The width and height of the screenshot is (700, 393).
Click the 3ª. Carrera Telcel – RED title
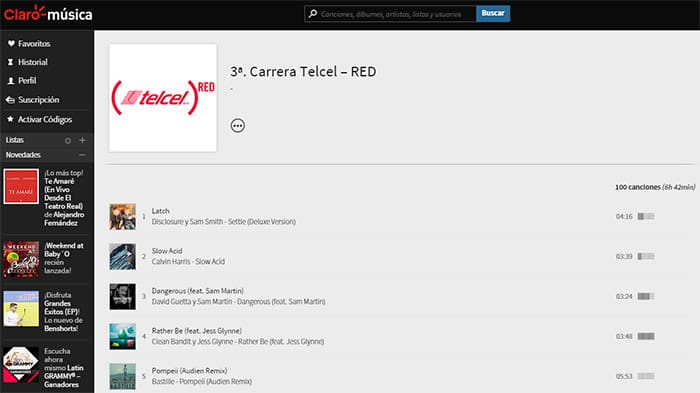pyautogui.click(x=303, y=71)
